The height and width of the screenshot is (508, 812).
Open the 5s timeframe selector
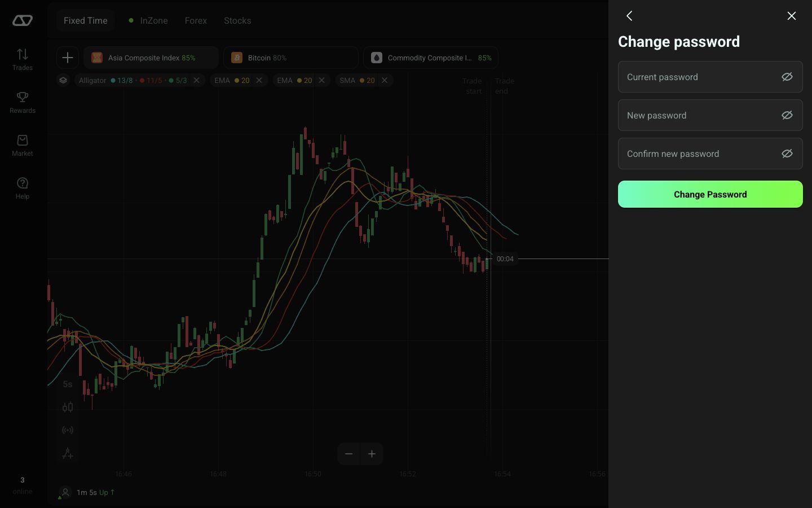point(68,384)
